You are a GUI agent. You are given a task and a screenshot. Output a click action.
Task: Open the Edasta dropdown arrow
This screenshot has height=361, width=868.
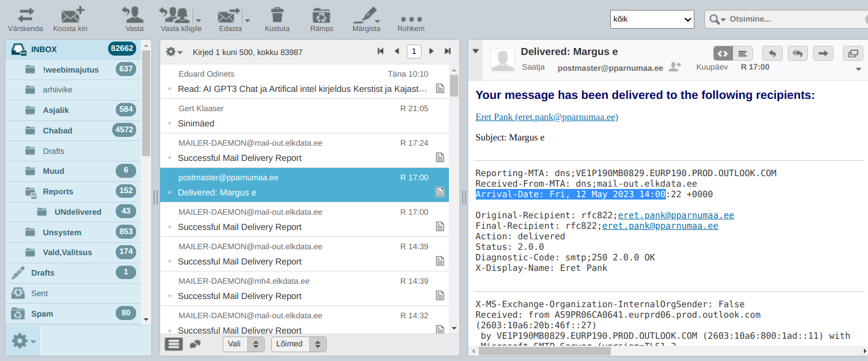[247, 20]
